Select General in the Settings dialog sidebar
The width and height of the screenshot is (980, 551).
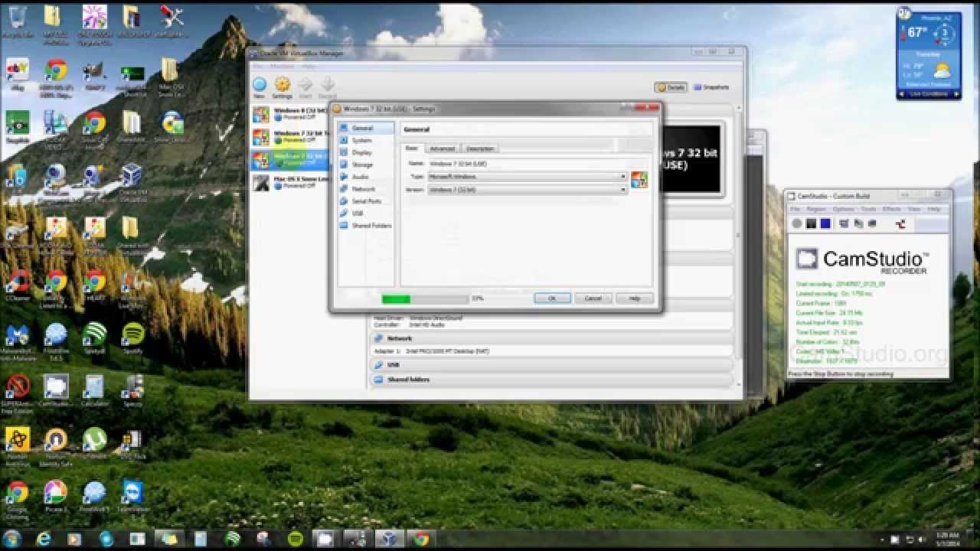point(366,129)
